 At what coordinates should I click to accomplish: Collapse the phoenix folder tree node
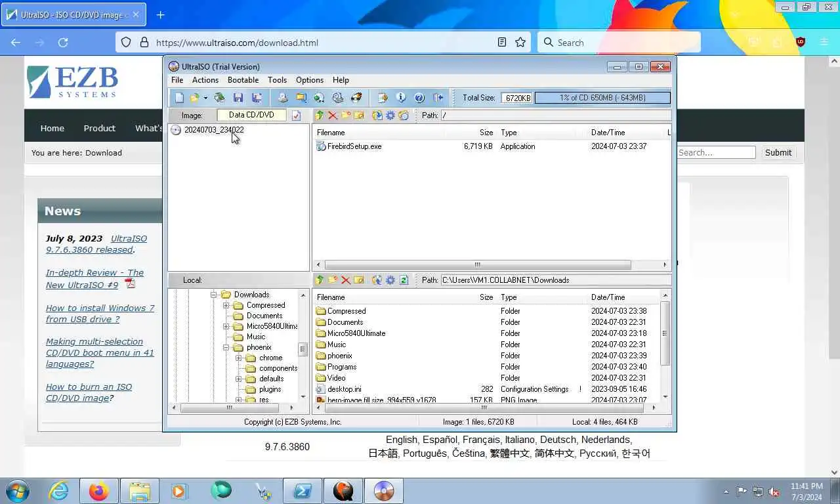pos(226,347)
